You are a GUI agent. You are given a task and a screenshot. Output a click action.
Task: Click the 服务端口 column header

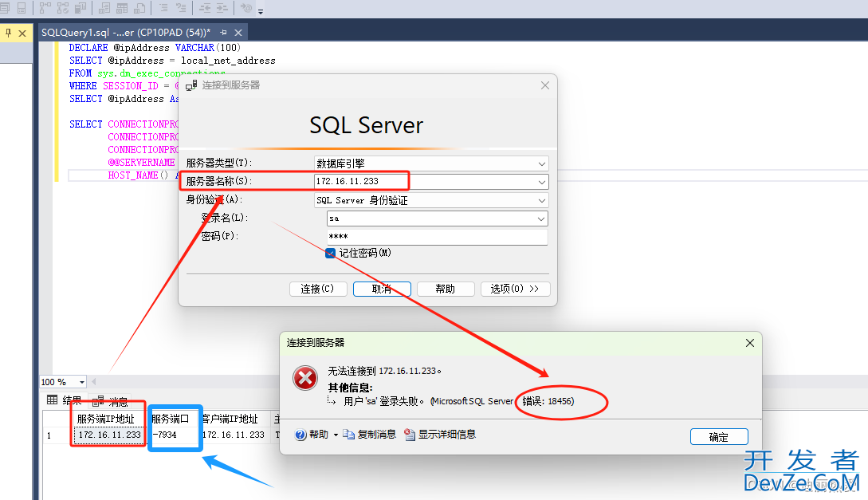click(x=172, y=419)
